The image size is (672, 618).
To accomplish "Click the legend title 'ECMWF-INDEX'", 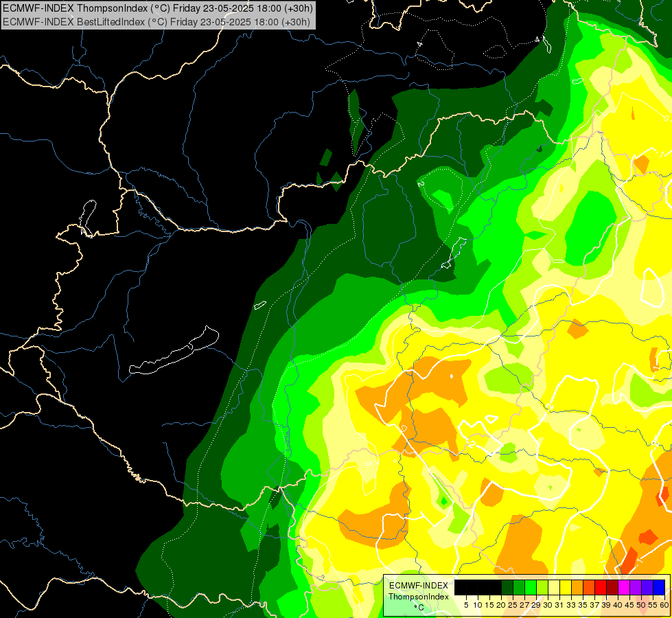I will (x=419, y=586).
